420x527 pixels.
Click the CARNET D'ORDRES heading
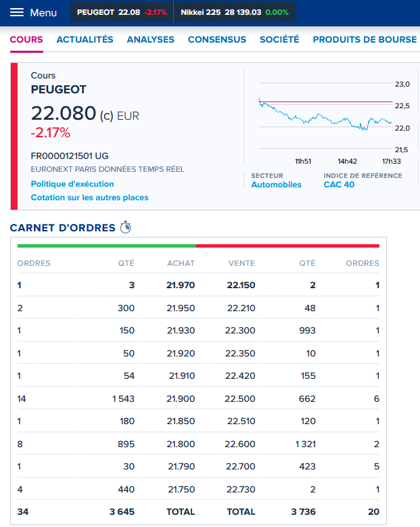[x=62, y=228]
